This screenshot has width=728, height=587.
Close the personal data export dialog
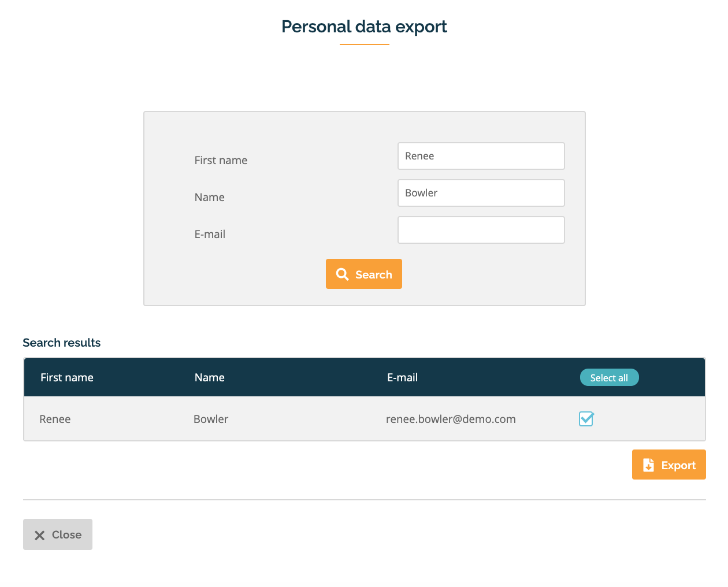(58, 534)
